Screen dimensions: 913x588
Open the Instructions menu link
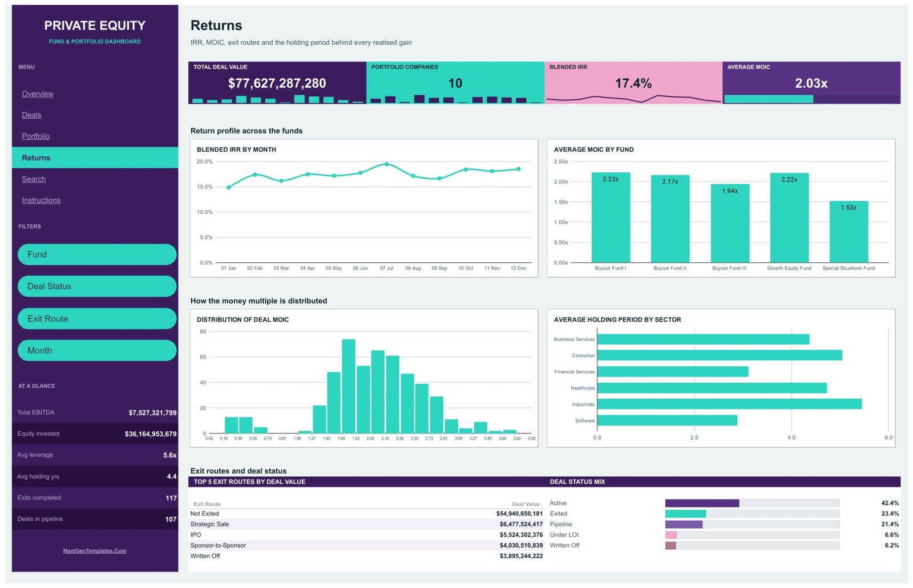41,200
